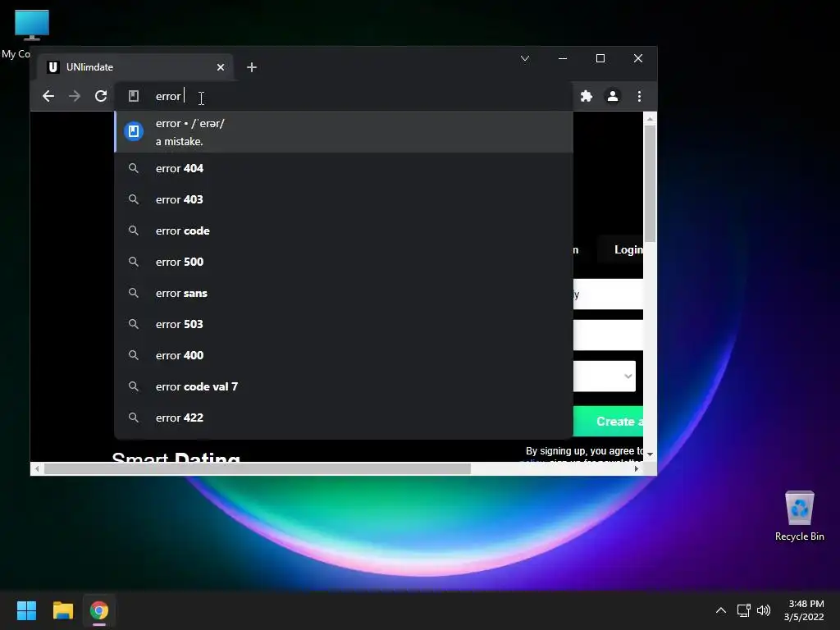
Task: Click the search icon beside 'error 422'
Action: point(134,418)
